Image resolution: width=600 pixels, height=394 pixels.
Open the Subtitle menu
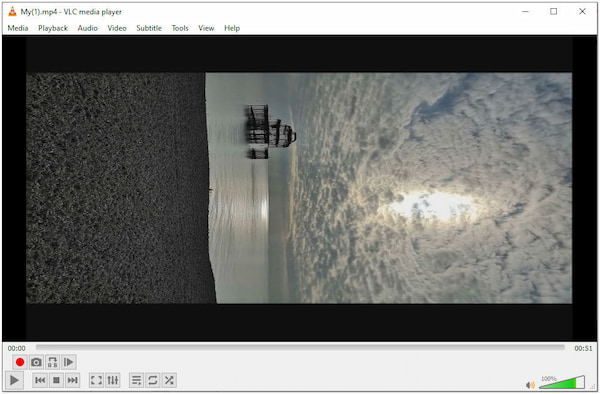[149, 28]
